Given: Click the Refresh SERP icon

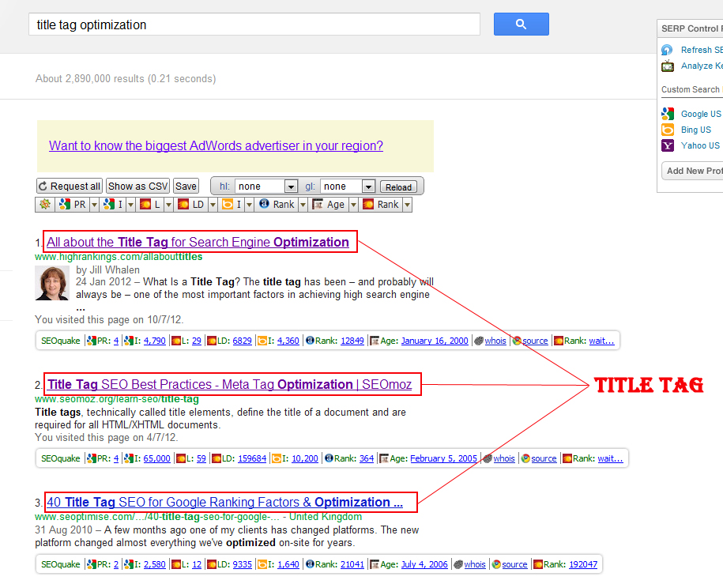Looking at the screenshot, I should click(x=668, y=50).
